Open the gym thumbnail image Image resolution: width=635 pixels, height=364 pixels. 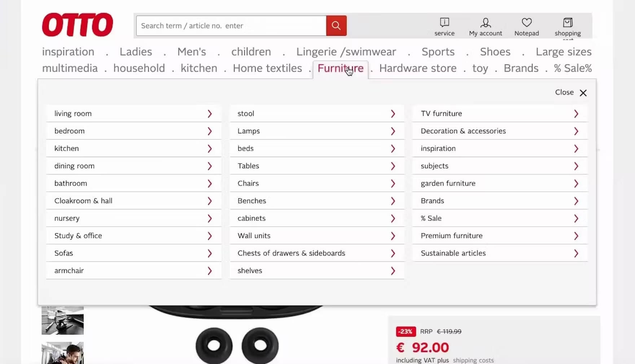(x=62, y=320)
